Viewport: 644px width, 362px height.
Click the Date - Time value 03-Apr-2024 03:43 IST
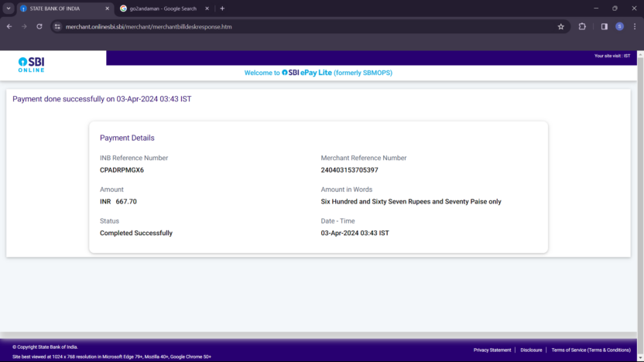(355, 233)
